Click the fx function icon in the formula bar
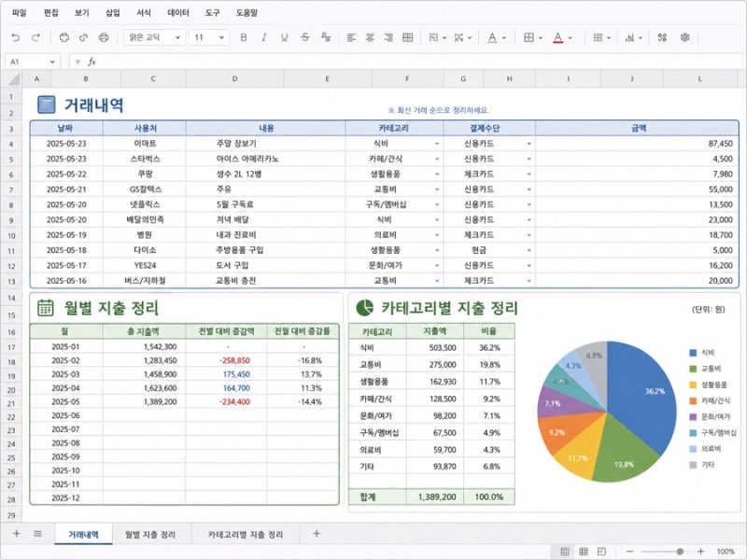Screen dimensions: 747x560 click(92, 62)
